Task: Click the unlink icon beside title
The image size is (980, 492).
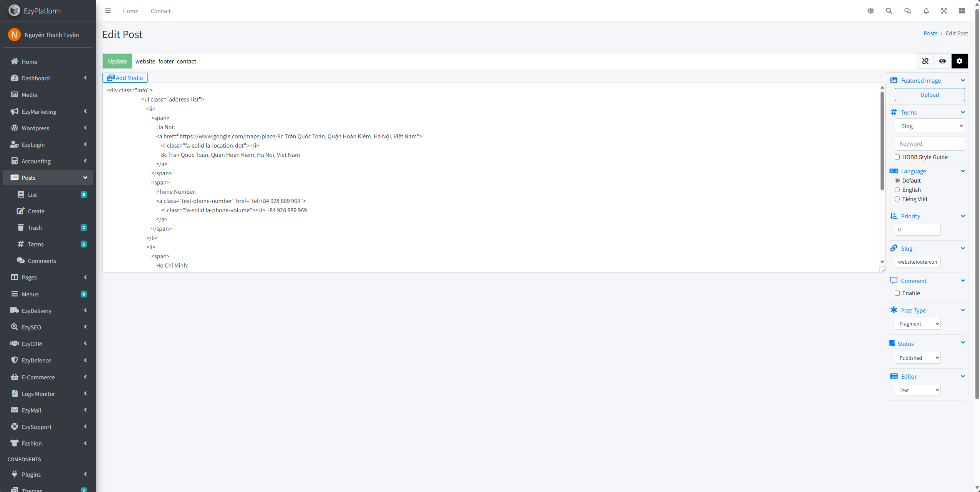Action: tap(925, 61)
